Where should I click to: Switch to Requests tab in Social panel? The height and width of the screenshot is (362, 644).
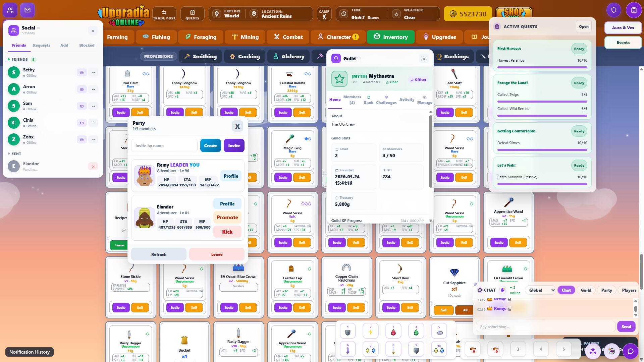(x=42, y=45)
